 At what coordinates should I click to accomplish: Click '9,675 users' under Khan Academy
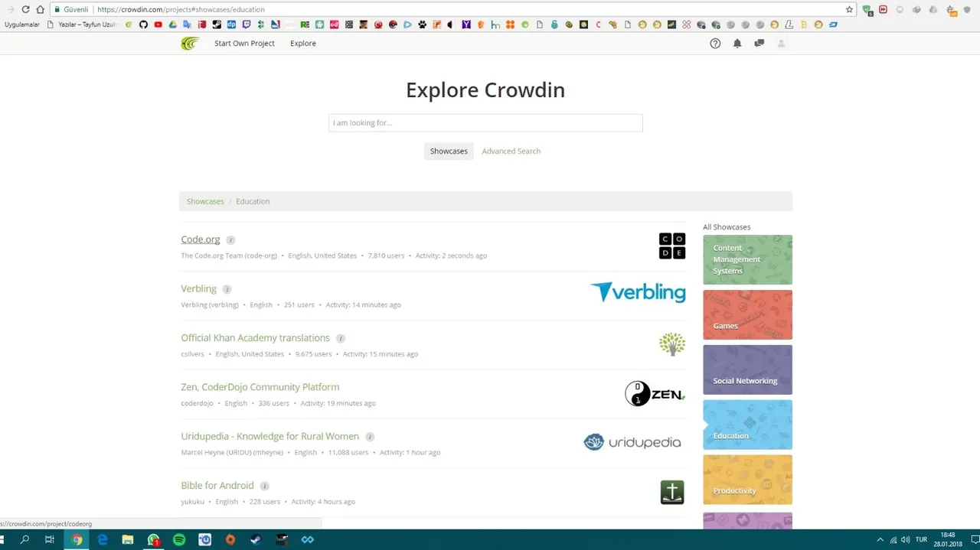click(x=313, y=354)
